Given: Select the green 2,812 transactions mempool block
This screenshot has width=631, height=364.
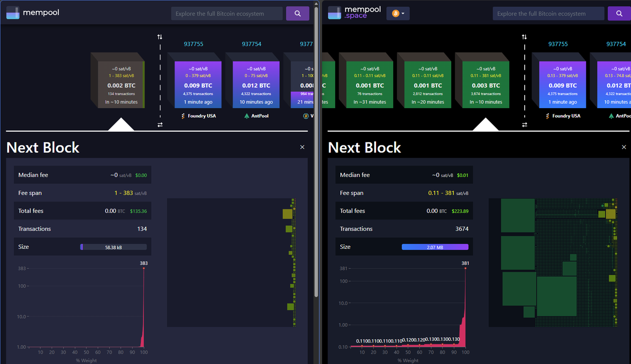Looking at the screenshot, I should [x=428, y=85].
